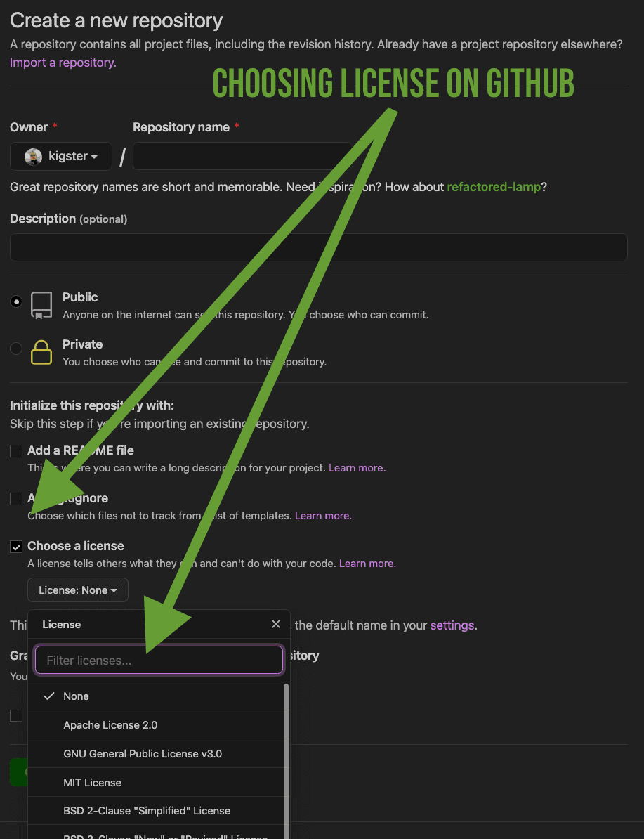Choose MIT License option
The image size is (644, 839).
tap(92, 782)
